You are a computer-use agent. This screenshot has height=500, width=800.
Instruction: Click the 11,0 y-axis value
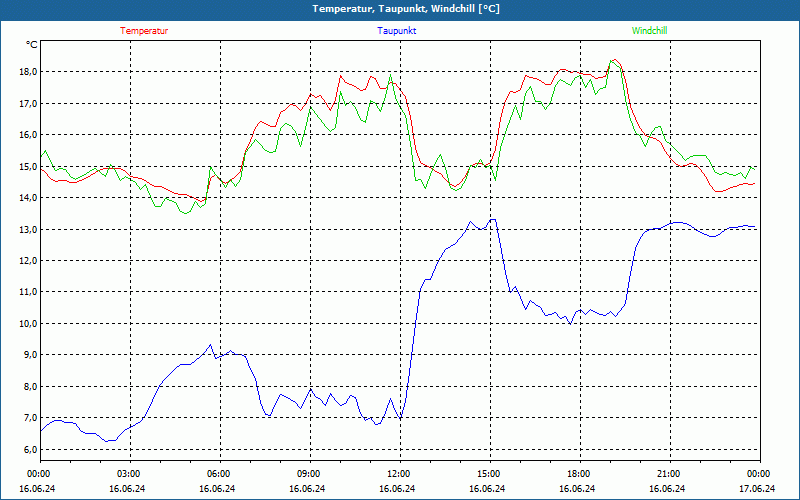(x=30, y=292)
